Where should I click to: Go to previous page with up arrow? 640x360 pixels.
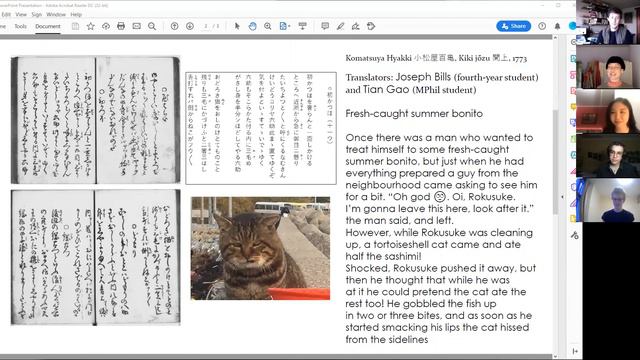(174, 26)
